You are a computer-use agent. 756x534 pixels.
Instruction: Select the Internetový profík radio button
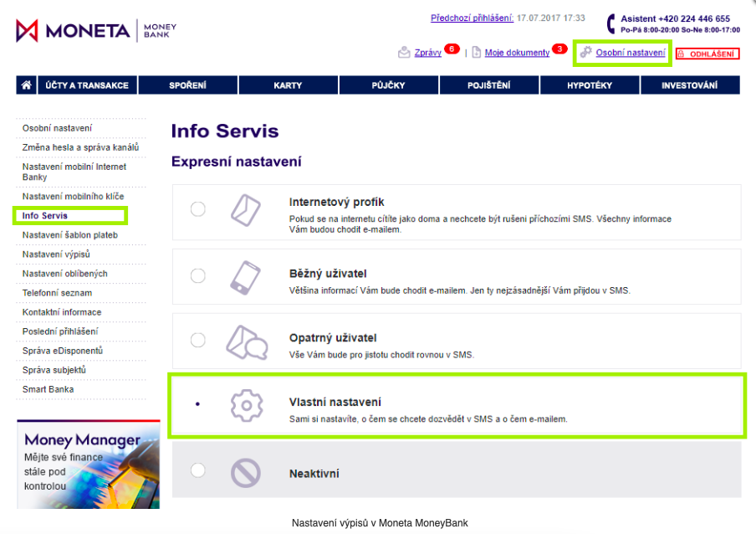point(197,209)
